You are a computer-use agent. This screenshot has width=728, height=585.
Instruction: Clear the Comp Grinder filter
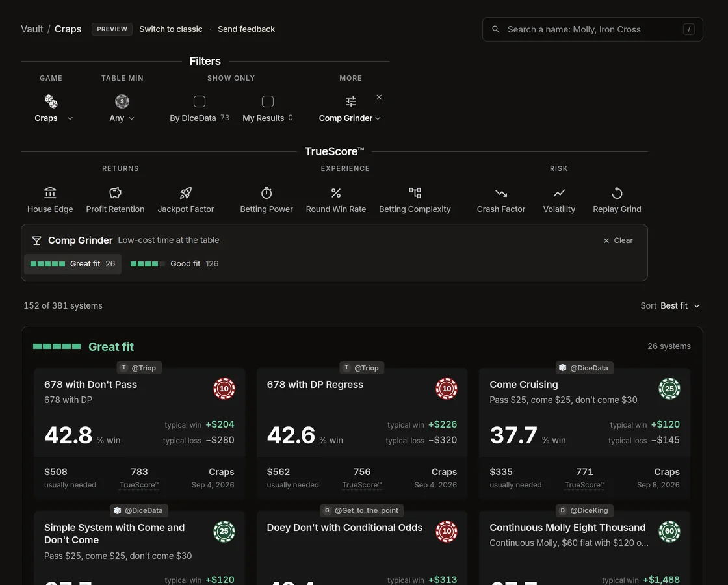click(618, 240)
